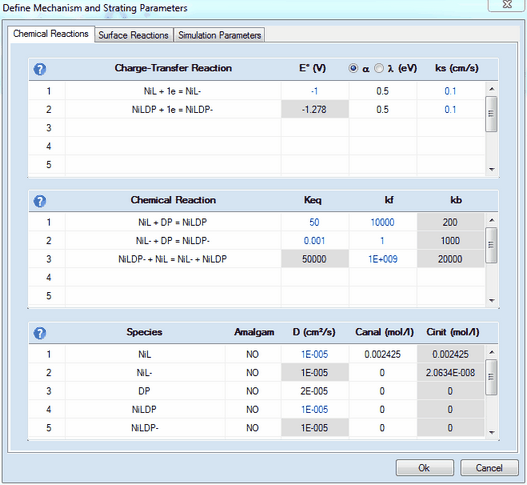The height and width of the screenshot is (485, 527).
Task: Click Species table scrollbar thumb
Action: coord(491,377)
